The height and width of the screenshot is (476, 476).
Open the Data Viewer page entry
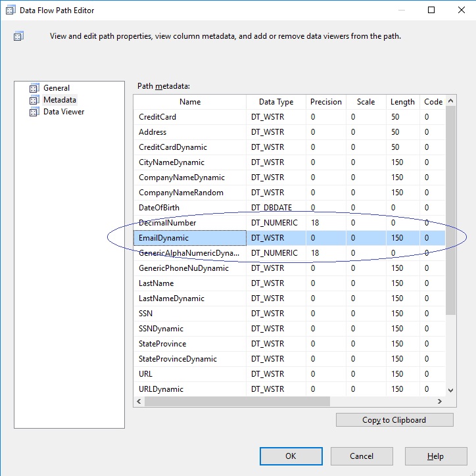[x=64, y=112]
